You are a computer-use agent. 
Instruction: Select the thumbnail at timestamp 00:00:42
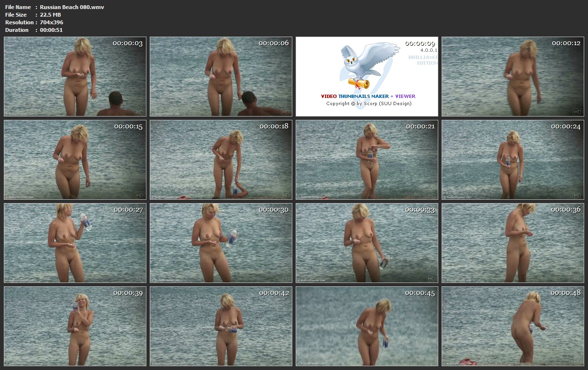221,326
